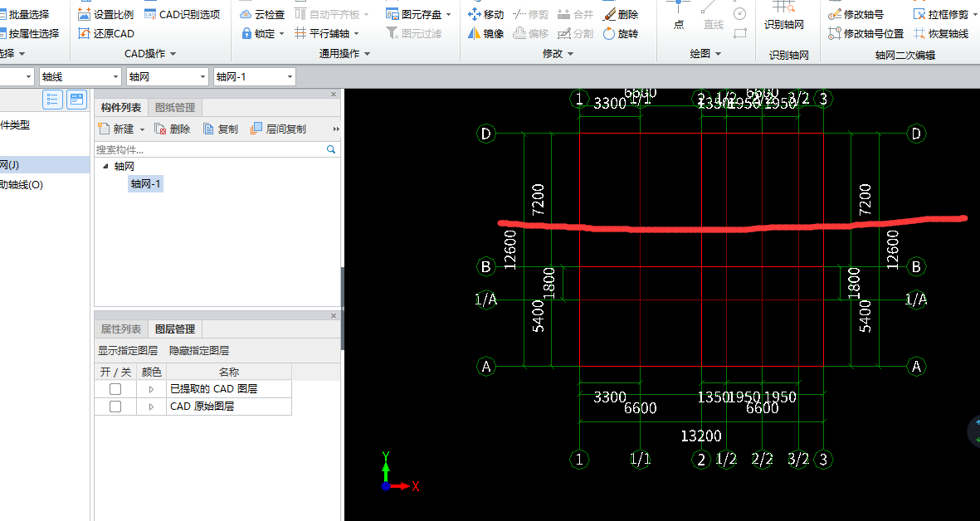Open CAD识别选项 recognition options
The height and width of the screenshot is (521, 980).
tap(182, 14)
